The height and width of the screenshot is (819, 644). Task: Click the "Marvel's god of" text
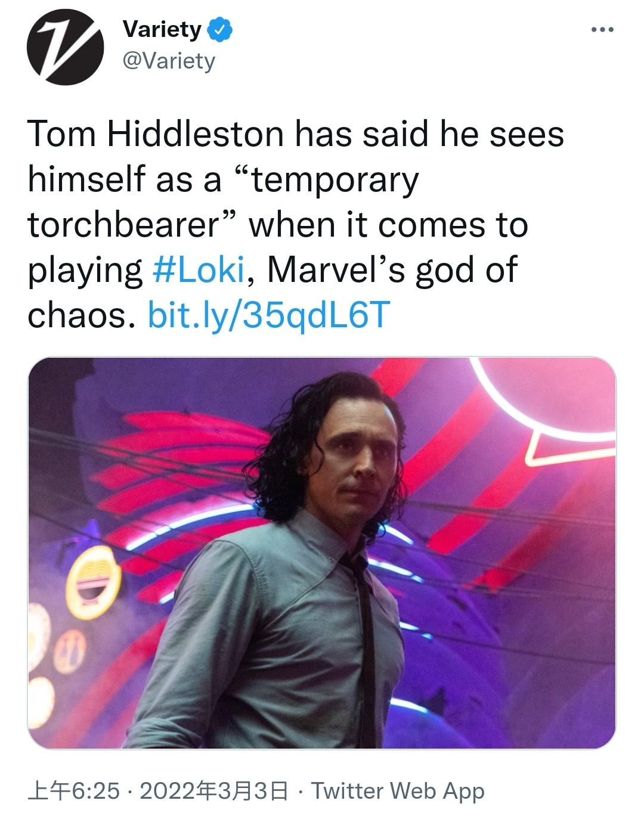pos(392,269)
